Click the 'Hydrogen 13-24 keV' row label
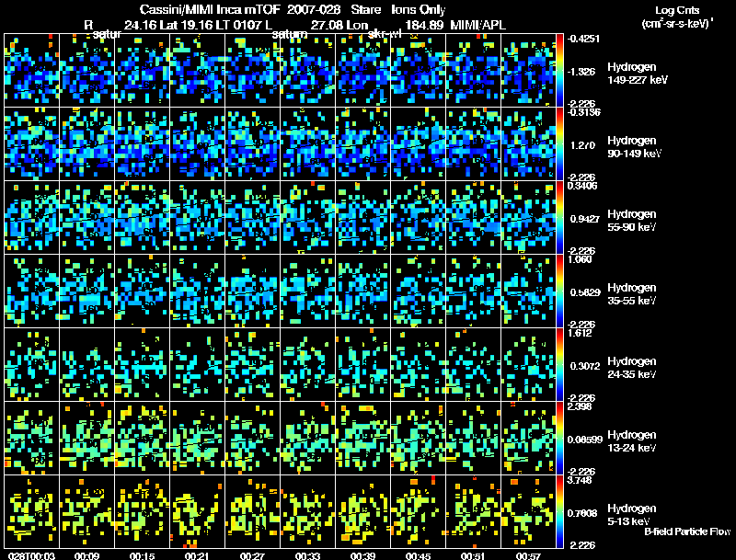This screenshot has width=736, height=560. pos(632,441)
